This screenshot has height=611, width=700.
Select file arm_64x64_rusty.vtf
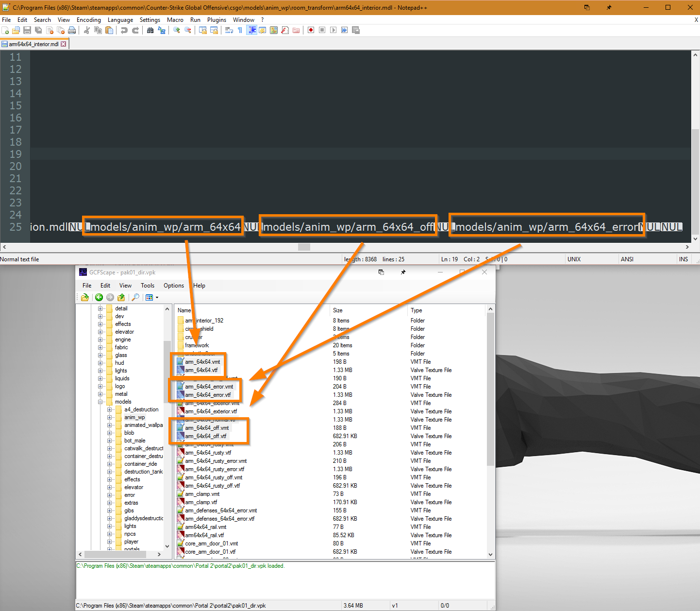click(208, 453)
